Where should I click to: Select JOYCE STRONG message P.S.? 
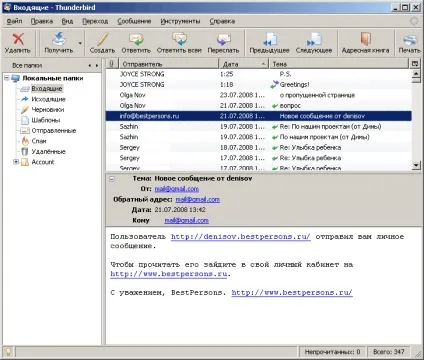pyautogui.click(x=259, y=74)
